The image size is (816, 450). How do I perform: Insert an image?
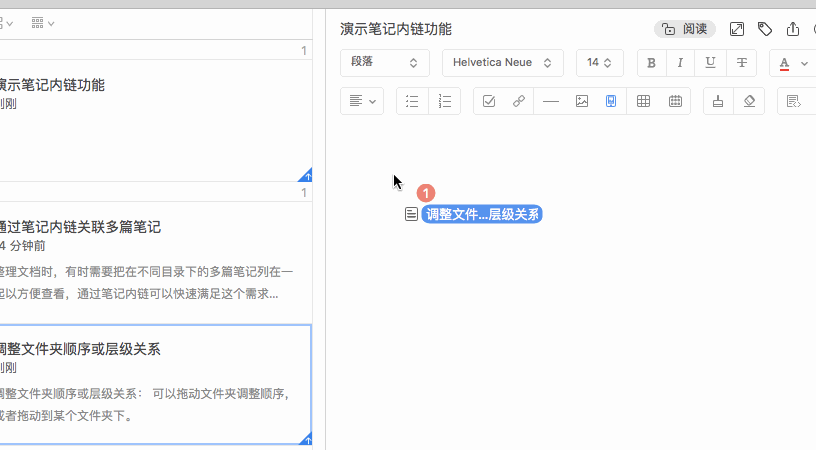point(582,101)
